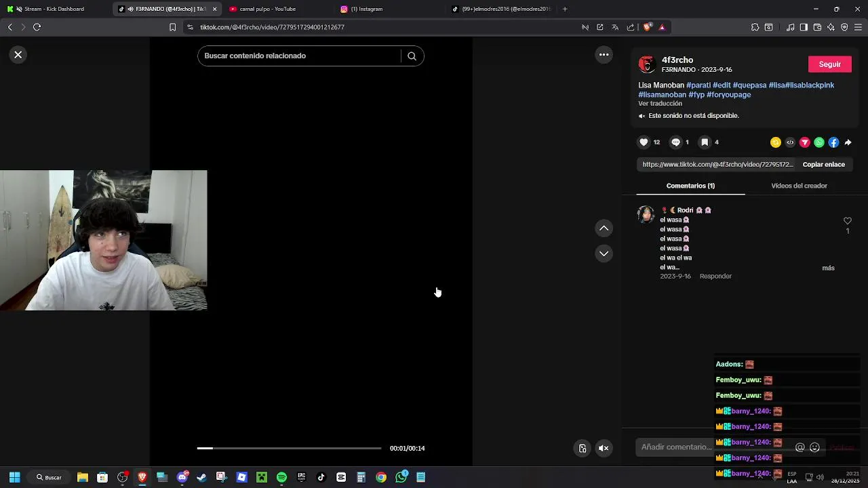Open the #lisamanoban hashtag

point(663,95)
